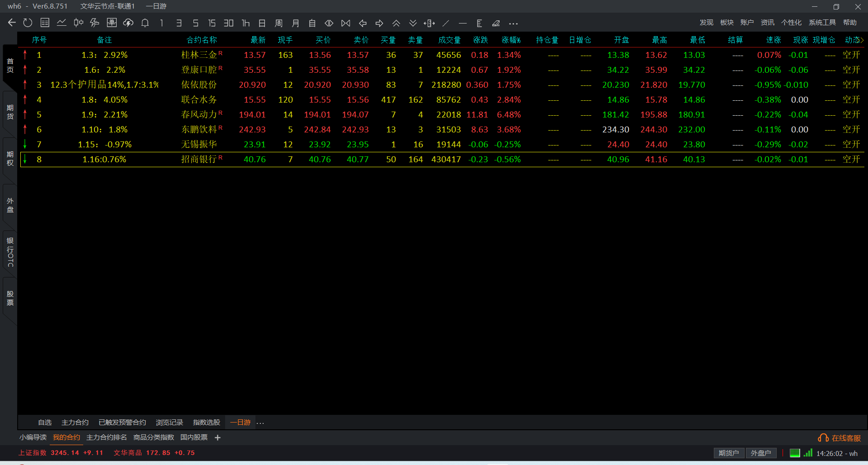Viewport: 868px width, 465px height.
Task: Select the eraser tool icon
Action: [496, 23]
